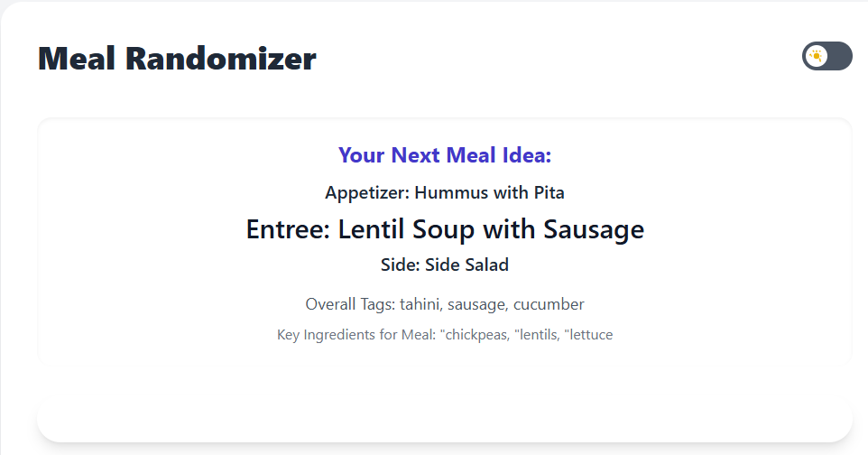Click the Side: Side Salad line
868x455 pixels.
[445, 265]
